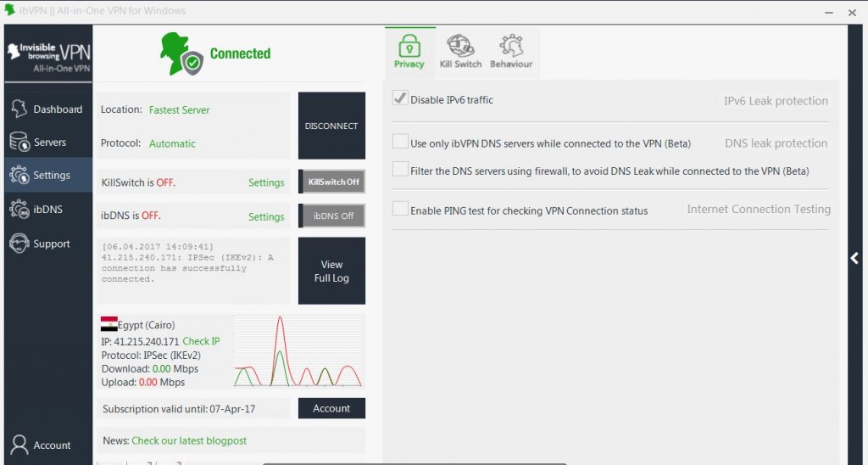Viewport: 868px width, 465px height.
Task: Click the Account button beside subscription
Action: (x=331, y=408)
